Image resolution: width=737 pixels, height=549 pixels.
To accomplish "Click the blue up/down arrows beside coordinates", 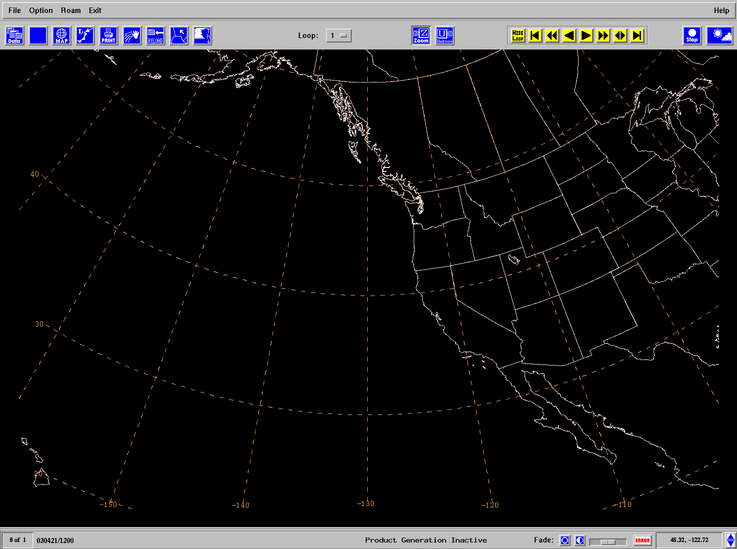I will (730, 540).
